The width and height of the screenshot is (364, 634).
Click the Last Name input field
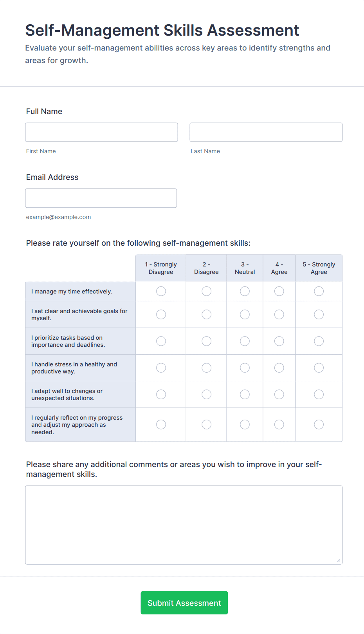pyautogui.click(x=266, y=132)
